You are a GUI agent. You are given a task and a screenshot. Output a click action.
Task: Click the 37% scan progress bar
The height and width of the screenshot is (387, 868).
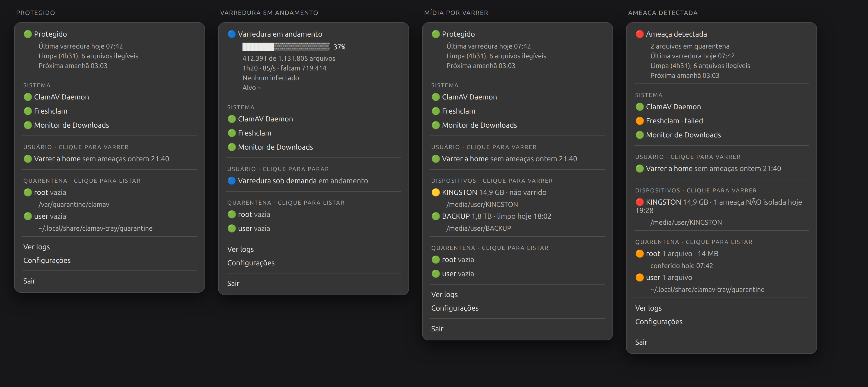(286, 47)
